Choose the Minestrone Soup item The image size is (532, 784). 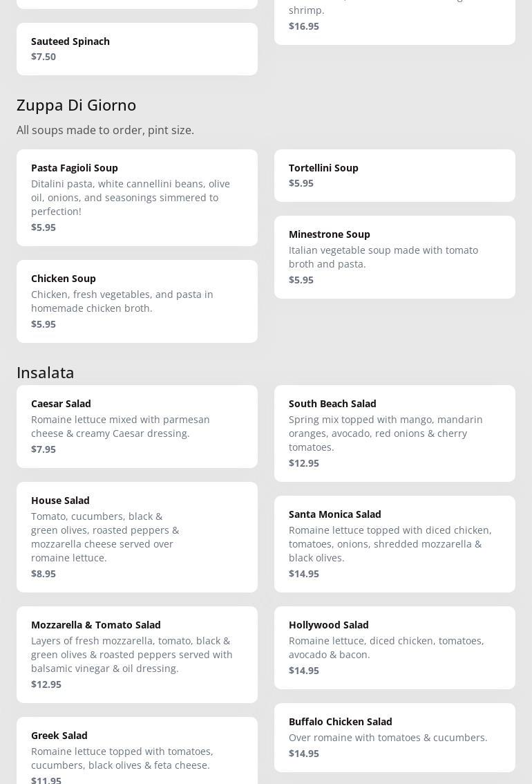pyautogui.click(x=395, y=256)
